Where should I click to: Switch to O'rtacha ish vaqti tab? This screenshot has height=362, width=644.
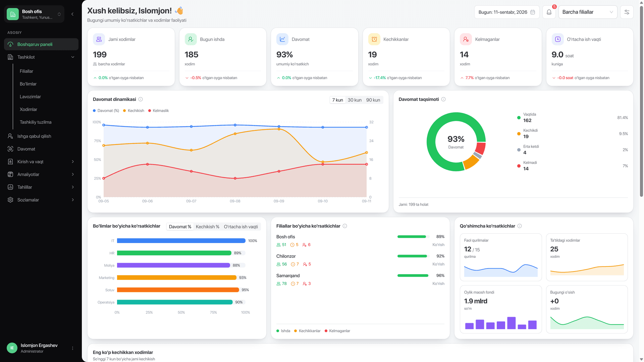[241, 227]
